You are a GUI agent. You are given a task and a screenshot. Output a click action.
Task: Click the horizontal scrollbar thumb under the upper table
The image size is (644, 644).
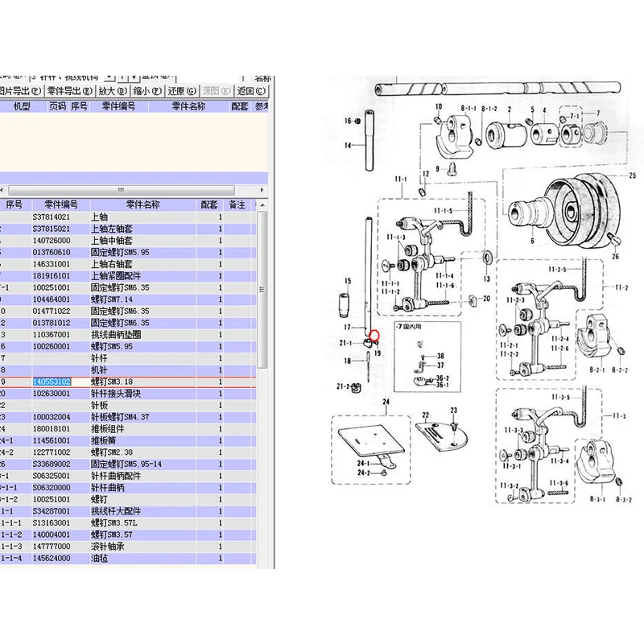pos(122,190)
